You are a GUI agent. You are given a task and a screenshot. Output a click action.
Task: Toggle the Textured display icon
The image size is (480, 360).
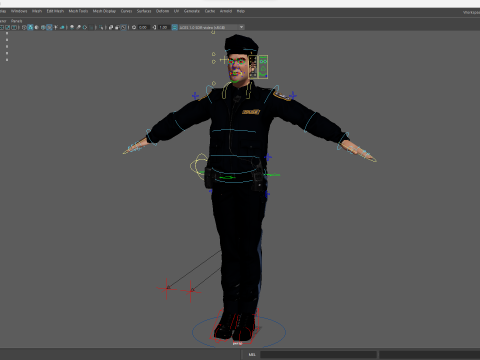click(x=49, y=27)
